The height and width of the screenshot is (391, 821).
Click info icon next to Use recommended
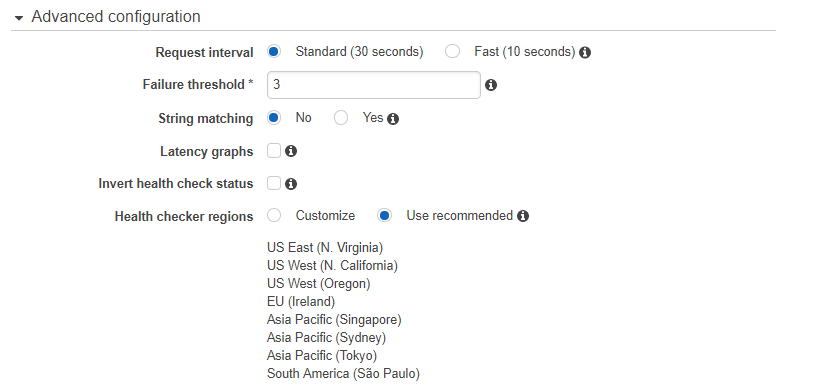pos(523,216)
